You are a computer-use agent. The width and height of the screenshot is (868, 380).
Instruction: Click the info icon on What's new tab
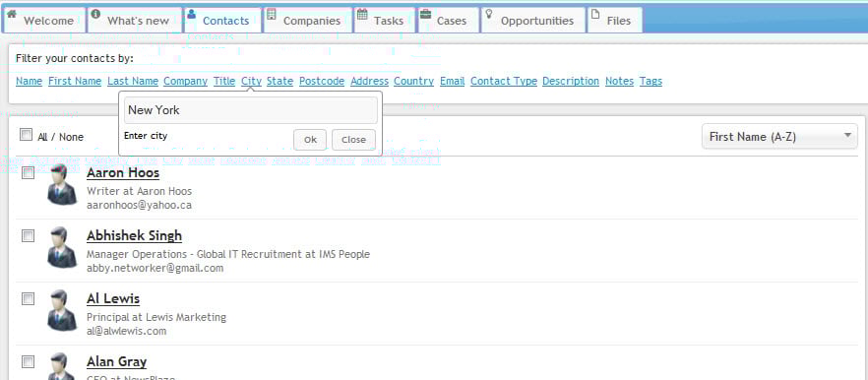click(95, 14)
